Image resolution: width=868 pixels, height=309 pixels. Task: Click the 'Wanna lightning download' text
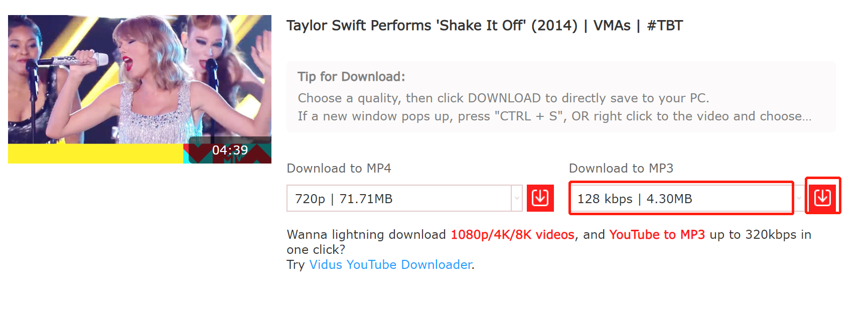[366, 235]
